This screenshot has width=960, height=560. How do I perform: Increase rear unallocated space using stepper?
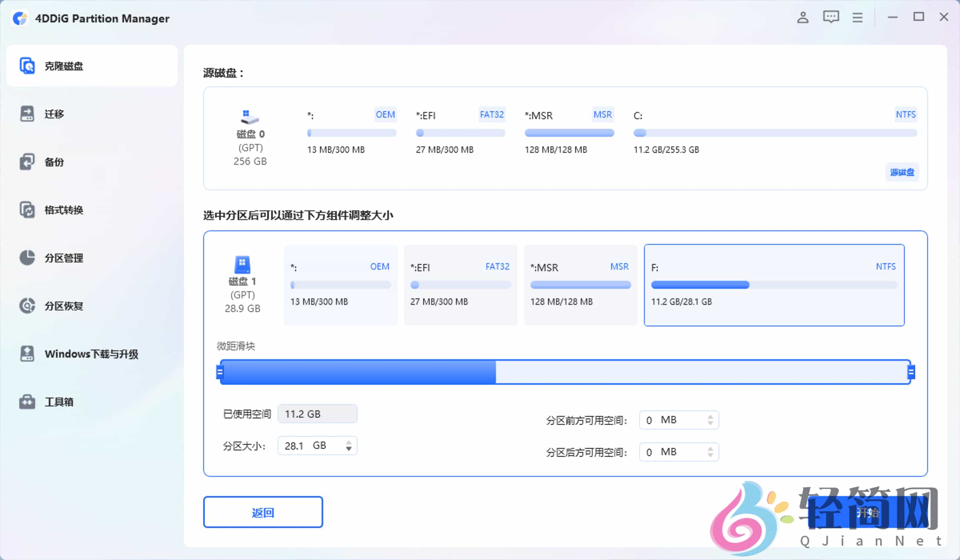[711, 449]
